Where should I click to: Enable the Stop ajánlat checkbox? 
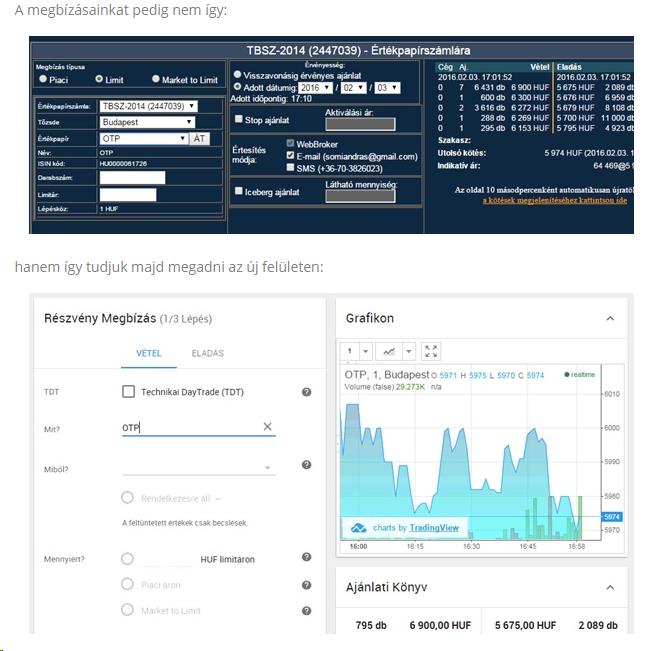[239, 119]
